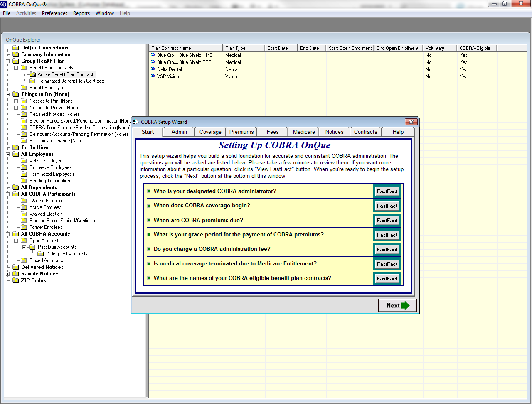This screenshot has height=405, width=532.
Task: Open FastFact for COBRA administration fee question
Action: (387, 250)
